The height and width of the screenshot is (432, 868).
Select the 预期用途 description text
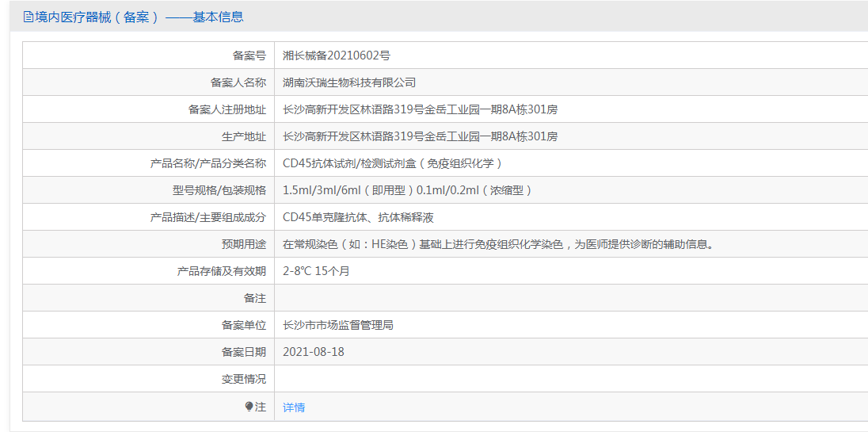497,244
